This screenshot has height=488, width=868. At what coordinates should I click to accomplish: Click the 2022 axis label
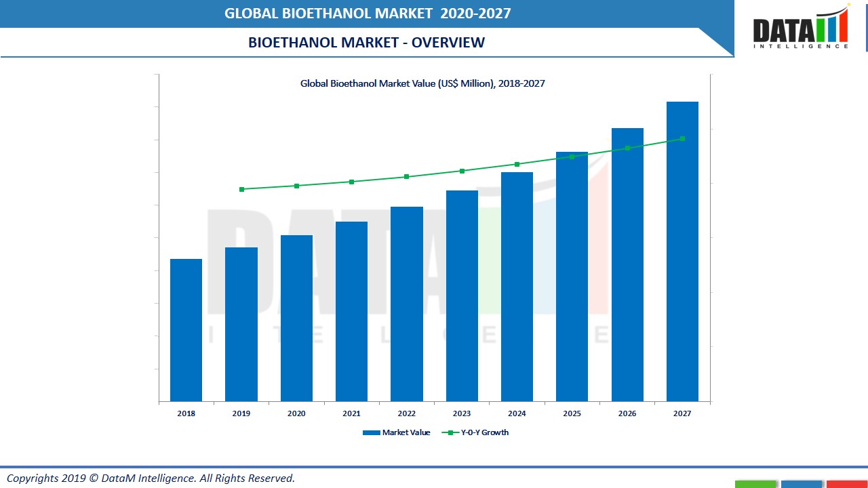coord(407,413)
